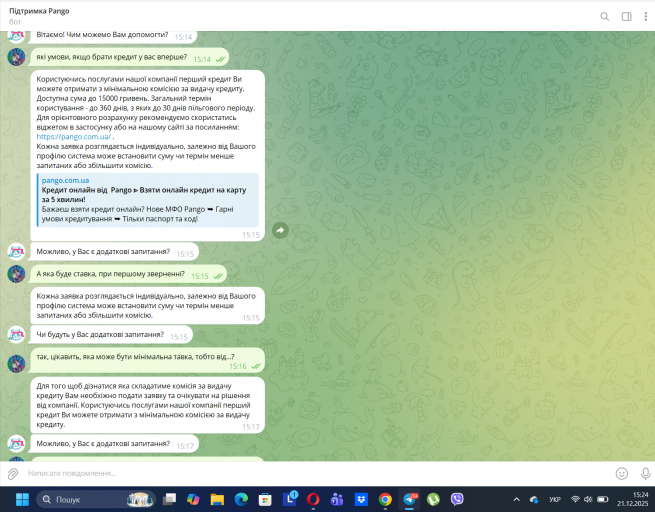Image resolution: width=655 pixels, height=512 pixels.
Task: Click the Windows 'Пошук' search box
Action: coord(96,499)
